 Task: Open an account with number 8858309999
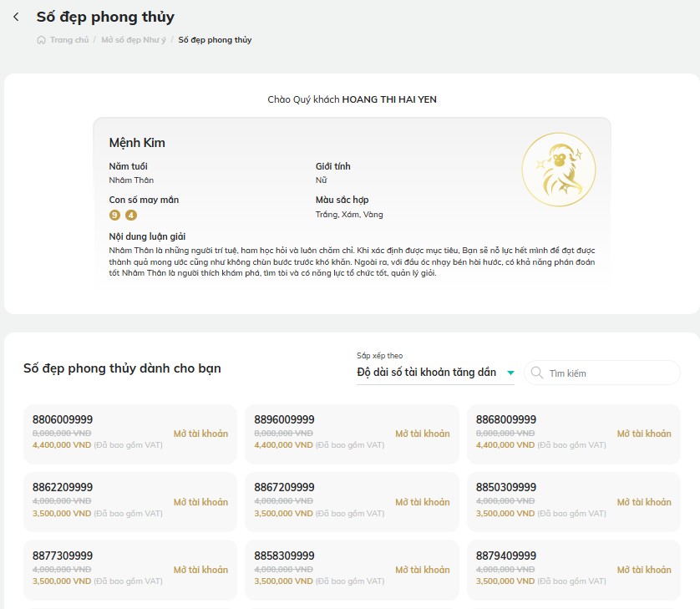pyautogui.click(x=423, y=570)
